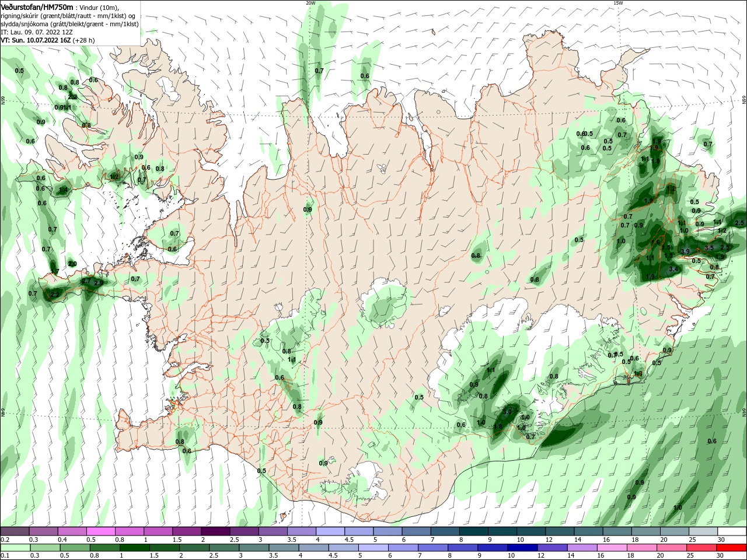The width and height of the screenshot is (747, 560).
Task: Click the darkest purple 2 snow swatch
Action: (x=215, y=531)
